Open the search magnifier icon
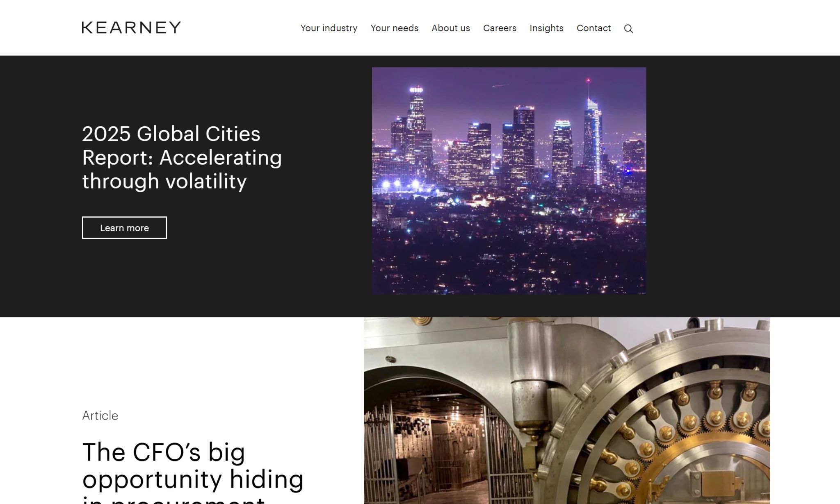The image size is (840, 504). tap(628, 29)
